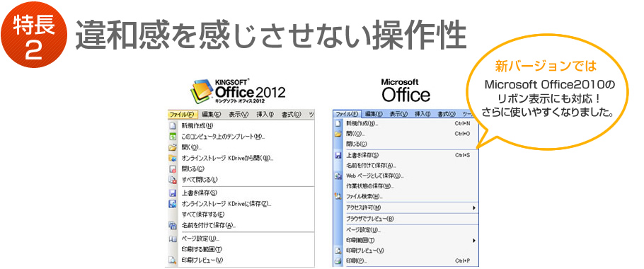
Task: Click the 名前を付けて保存 icon in Kingsoft menu
Action: click(173, 225)
